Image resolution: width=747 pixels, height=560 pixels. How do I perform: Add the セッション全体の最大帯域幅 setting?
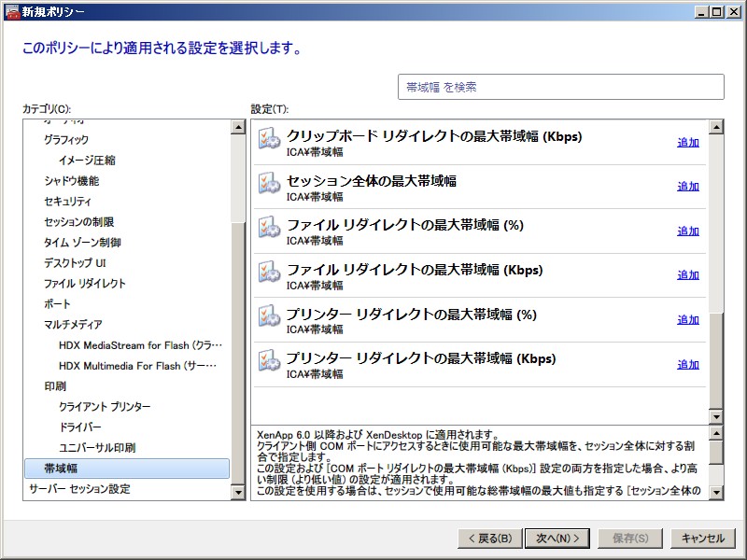687,186
